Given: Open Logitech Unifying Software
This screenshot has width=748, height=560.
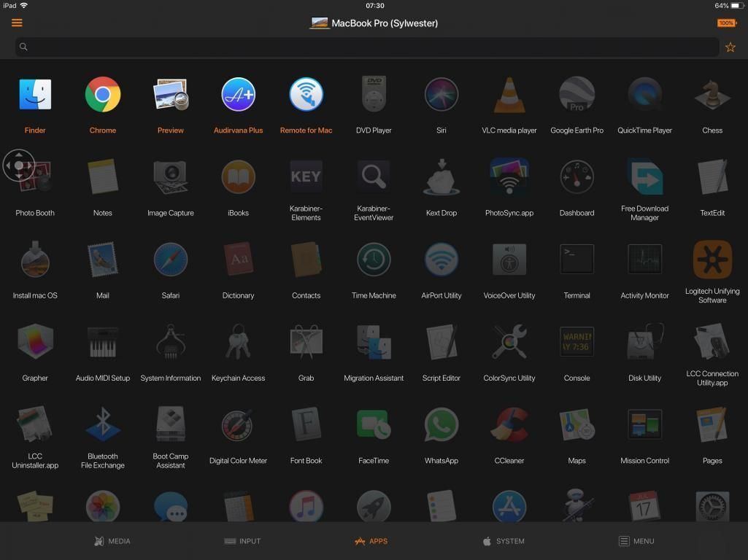Looking at the screenshot, I should coord(712,260).
